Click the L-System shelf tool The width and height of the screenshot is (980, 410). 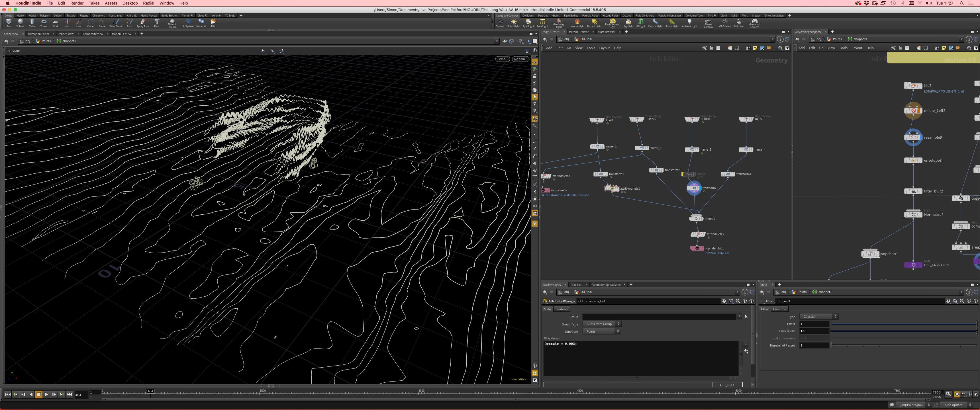point(188,23)
